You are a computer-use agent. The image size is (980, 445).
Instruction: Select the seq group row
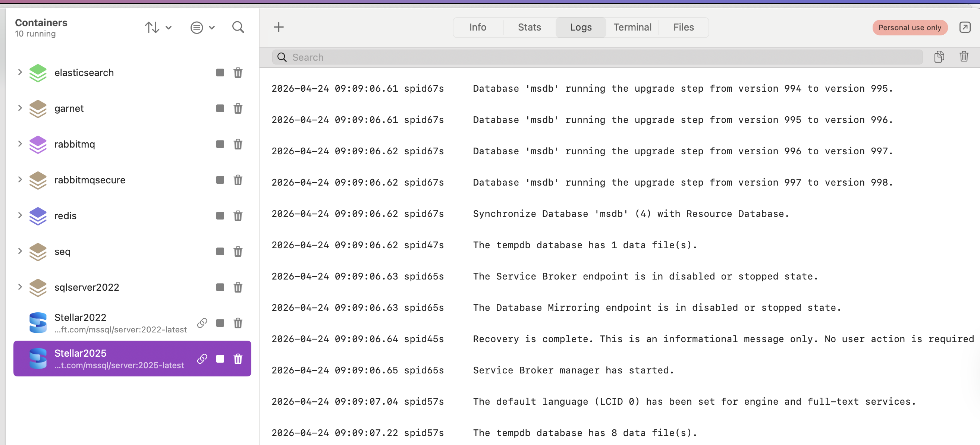click(x=132, y=252)
